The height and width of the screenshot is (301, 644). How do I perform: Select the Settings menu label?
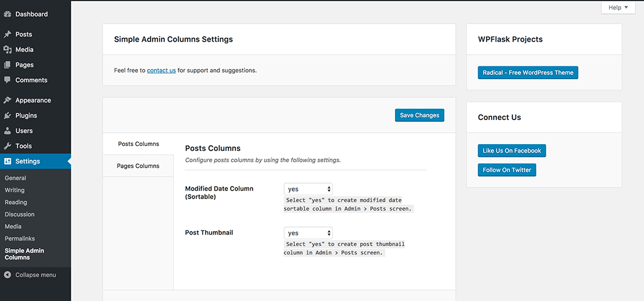point(28,161)
